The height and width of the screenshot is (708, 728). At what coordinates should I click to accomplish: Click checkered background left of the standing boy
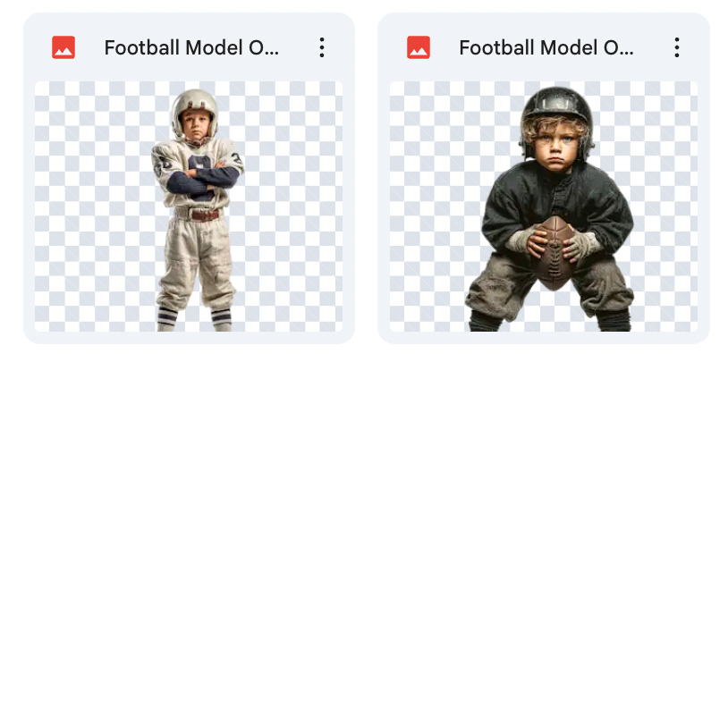93,206
